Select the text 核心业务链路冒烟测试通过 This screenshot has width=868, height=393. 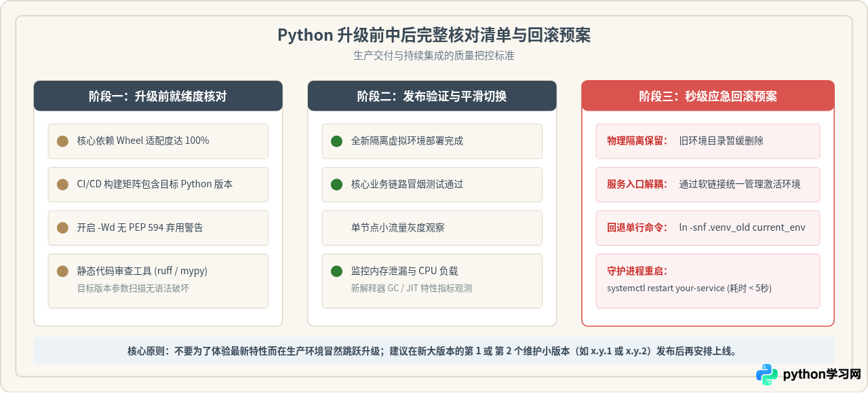pyautogui.click(x=408, y=185)
